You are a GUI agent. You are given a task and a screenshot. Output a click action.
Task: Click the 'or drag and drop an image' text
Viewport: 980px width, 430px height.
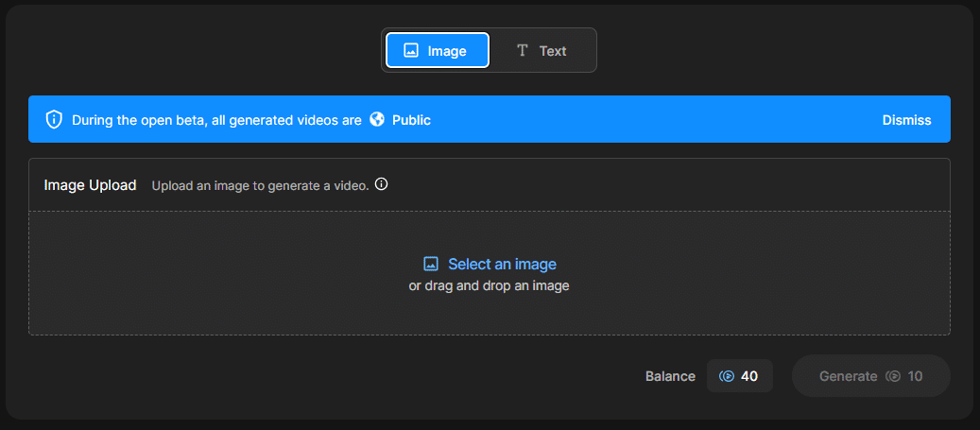pyautogui.click(x=489, y=285)
